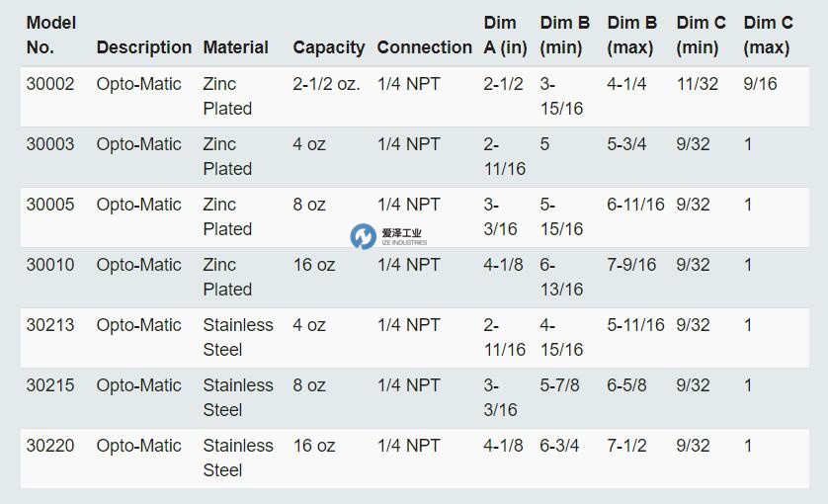Screen dimensions: 828x504
Task: Click the Dim A (in) column header
Action: 505,35
